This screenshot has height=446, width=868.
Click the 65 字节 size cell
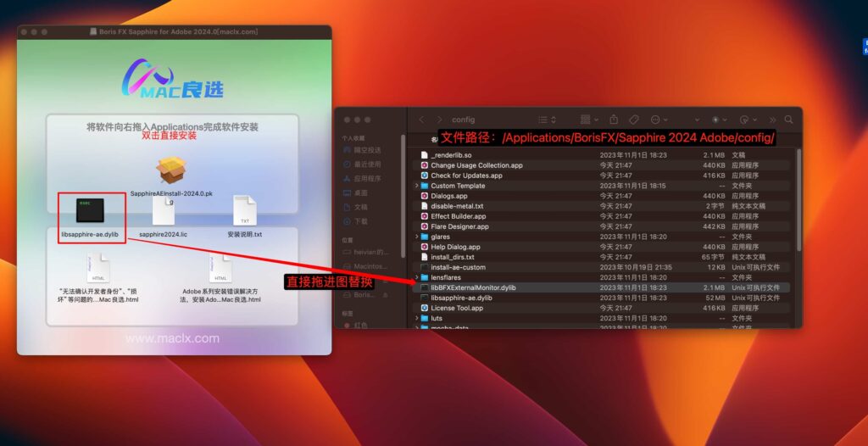(713, 257)
